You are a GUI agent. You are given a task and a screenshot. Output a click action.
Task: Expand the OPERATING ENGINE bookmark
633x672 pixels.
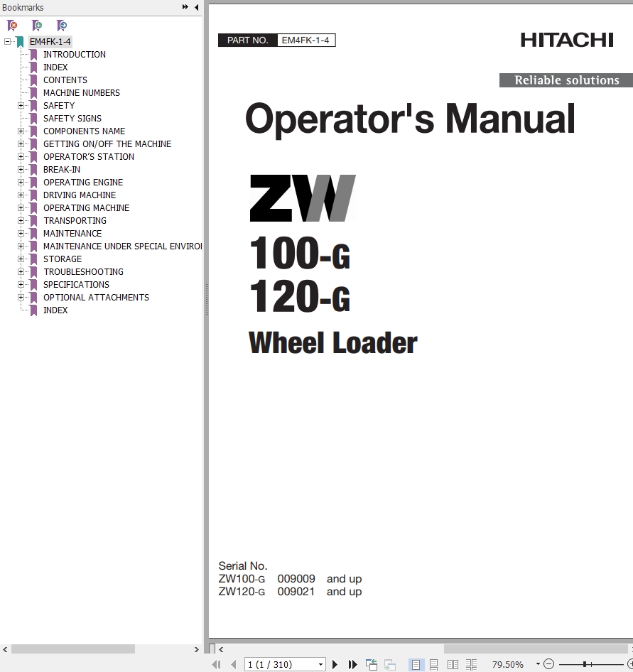pos(21,182)
